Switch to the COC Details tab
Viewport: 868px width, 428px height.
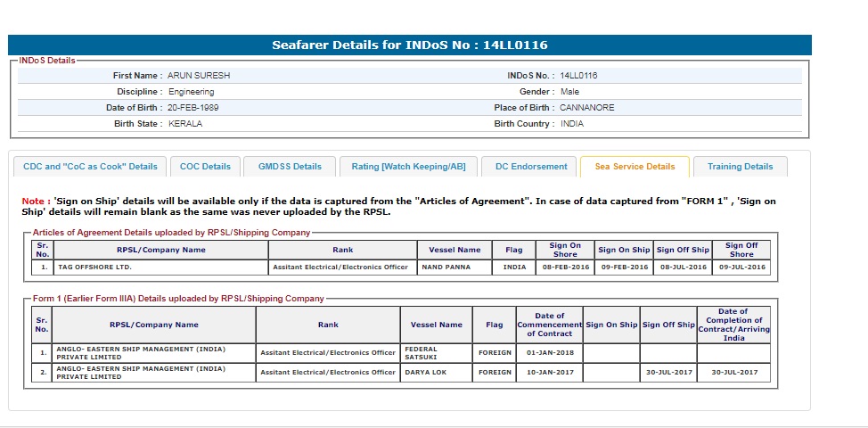point(205,167)
